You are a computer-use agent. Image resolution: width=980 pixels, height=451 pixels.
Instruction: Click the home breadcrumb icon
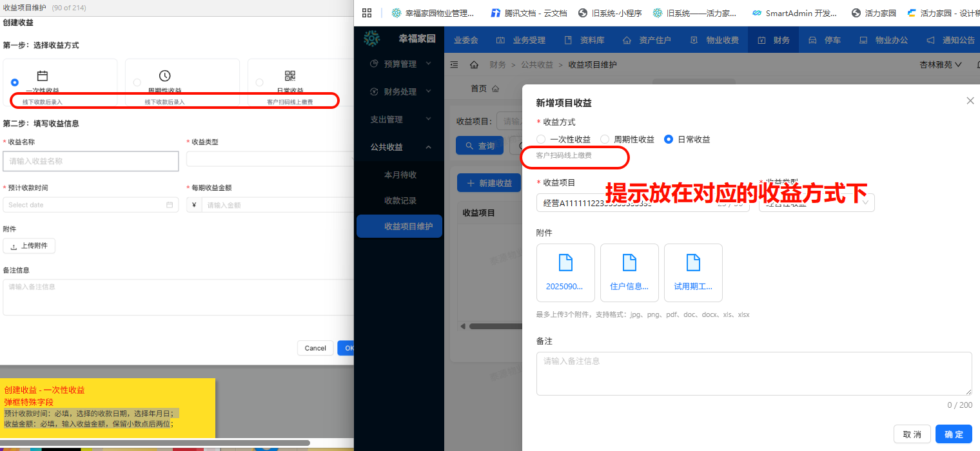point(473,64)
